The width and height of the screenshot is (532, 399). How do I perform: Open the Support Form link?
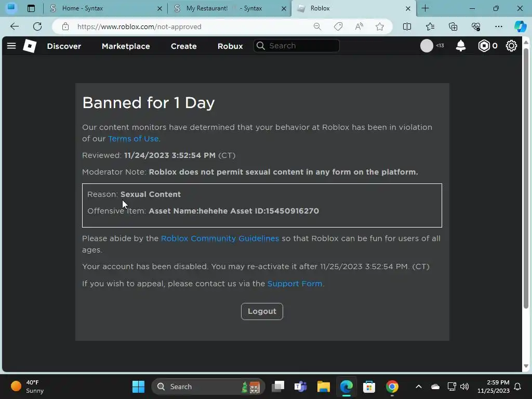295,284
